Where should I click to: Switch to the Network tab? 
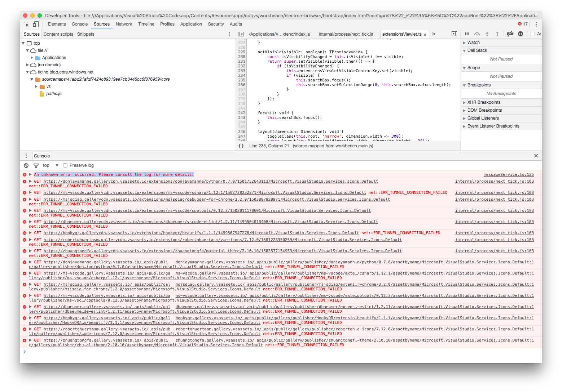(124, 24)
